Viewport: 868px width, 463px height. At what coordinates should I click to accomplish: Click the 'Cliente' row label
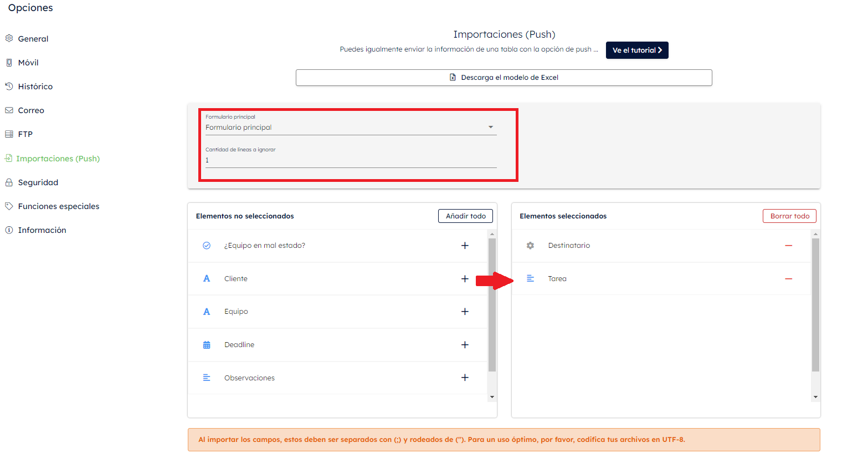(236, 279)
